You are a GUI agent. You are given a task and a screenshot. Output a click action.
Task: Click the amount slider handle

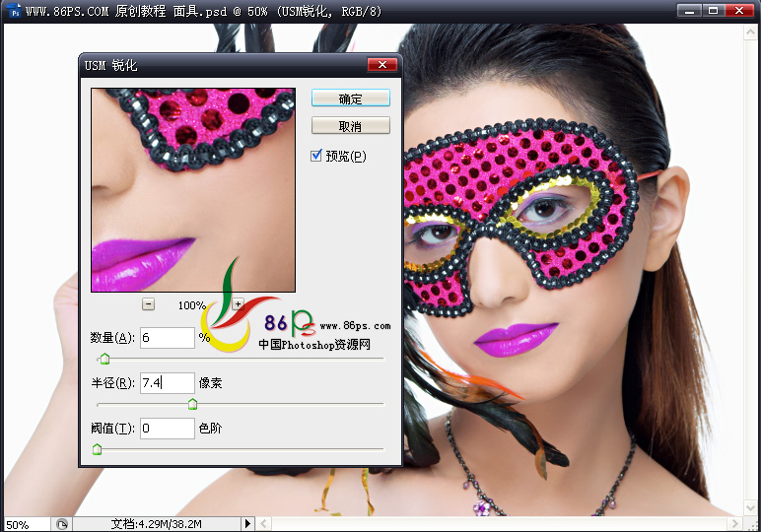pos(104,359)
